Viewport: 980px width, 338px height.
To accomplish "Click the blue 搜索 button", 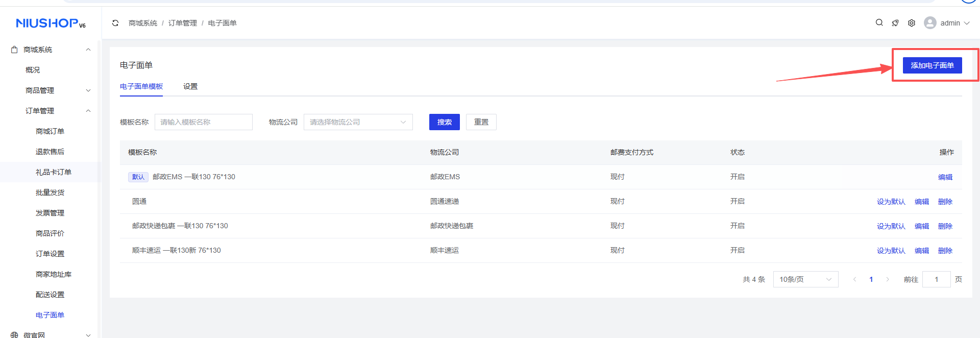I will tap(444, 122).
